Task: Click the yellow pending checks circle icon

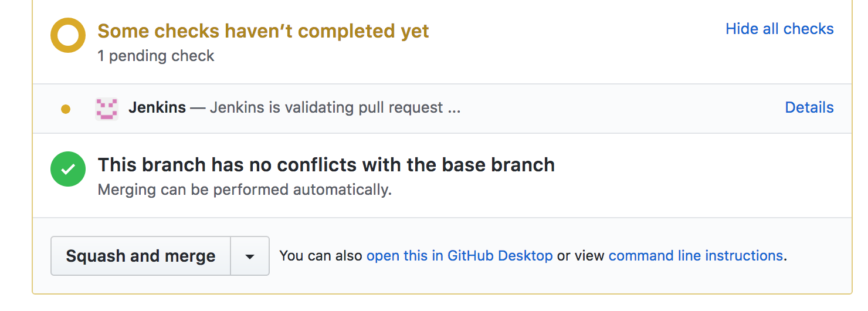Action: point(68,35)
